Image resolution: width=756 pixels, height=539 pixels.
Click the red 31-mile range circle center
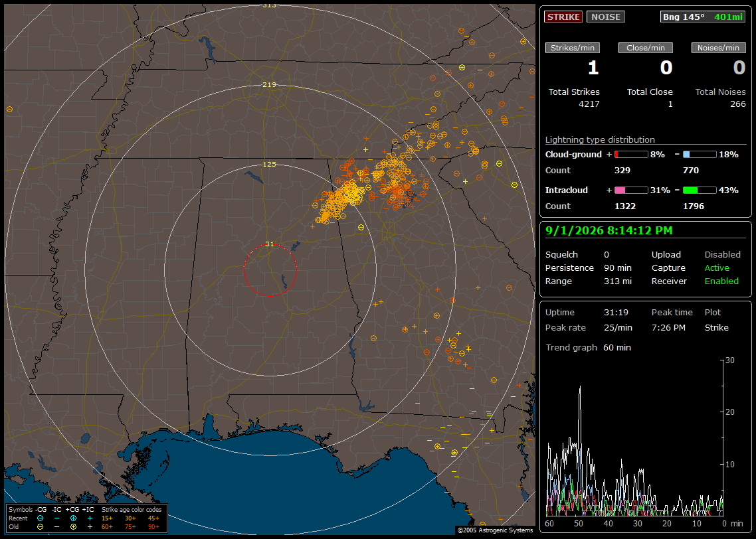270,270
